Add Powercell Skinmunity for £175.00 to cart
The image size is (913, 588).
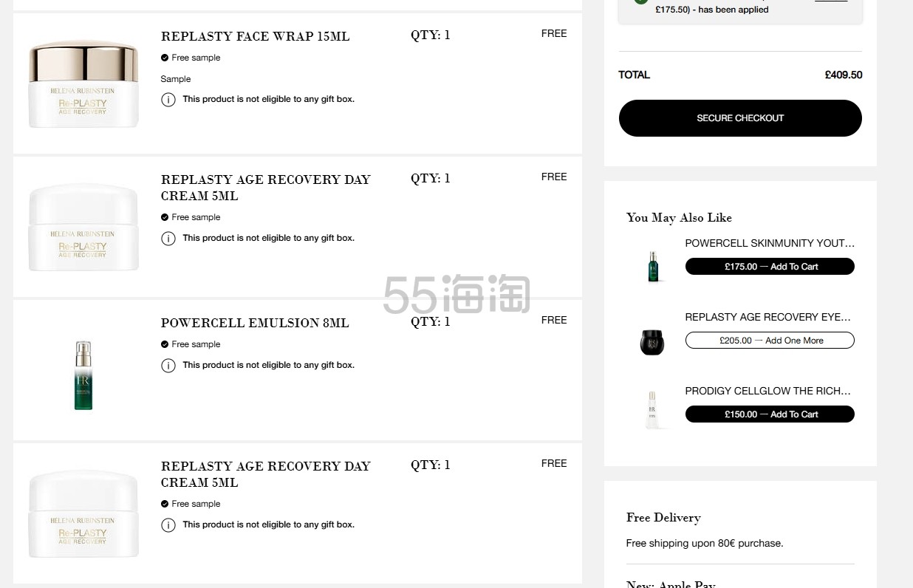point(770,267)
